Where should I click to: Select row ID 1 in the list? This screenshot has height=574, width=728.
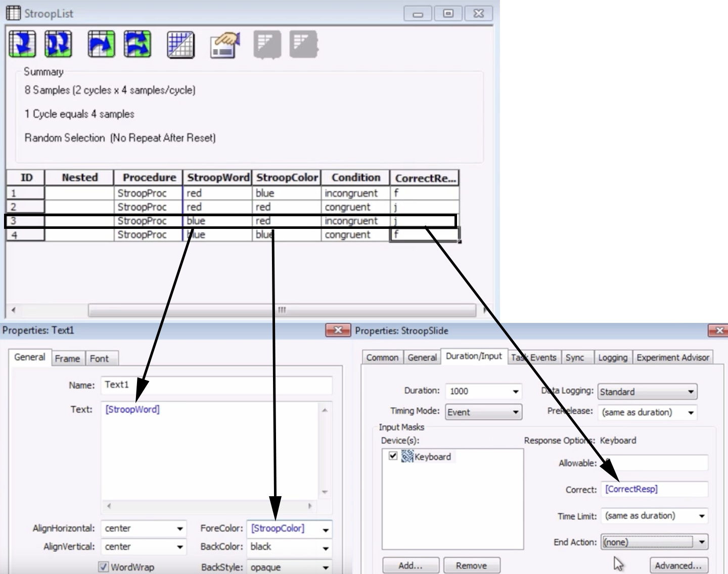coord(25,193)
